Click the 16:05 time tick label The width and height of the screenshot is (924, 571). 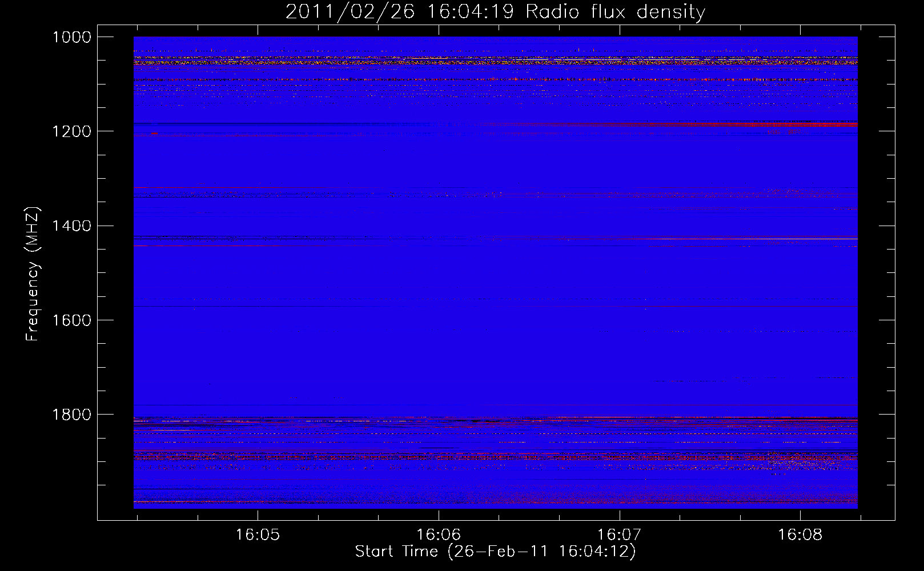coord(258,535)
